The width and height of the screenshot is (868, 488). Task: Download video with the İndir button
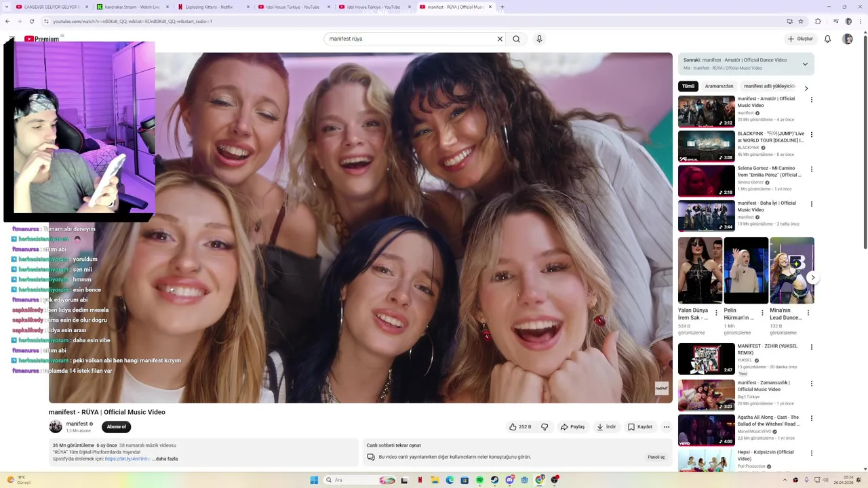point(606,427)
